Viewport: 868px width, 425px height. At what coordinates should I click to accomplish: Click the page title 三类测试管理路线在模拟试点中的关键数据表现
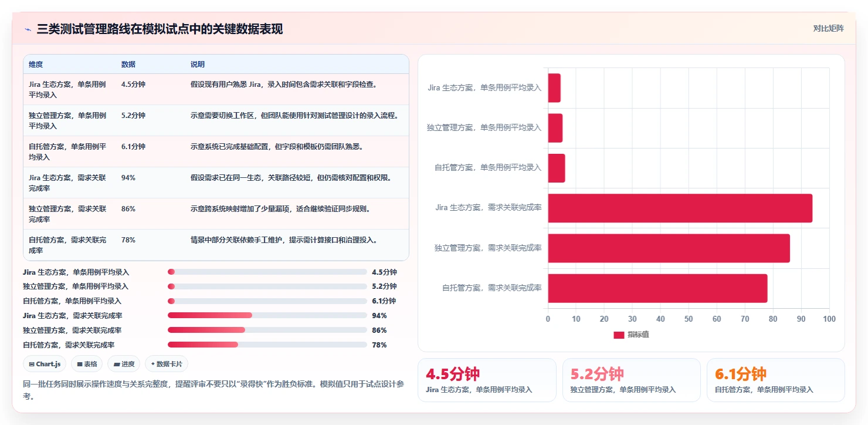[160, 29]
